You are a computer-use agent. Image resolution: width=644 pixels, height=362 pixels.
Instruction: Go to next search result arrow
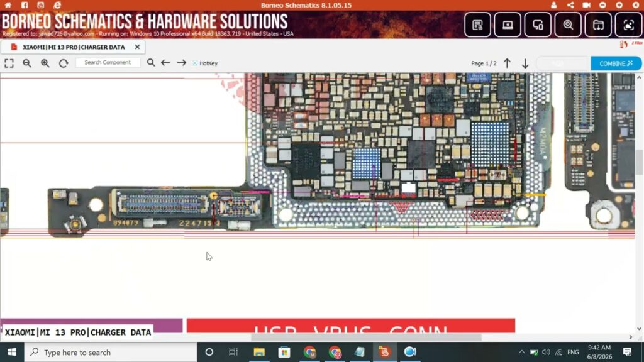point(182,63)
